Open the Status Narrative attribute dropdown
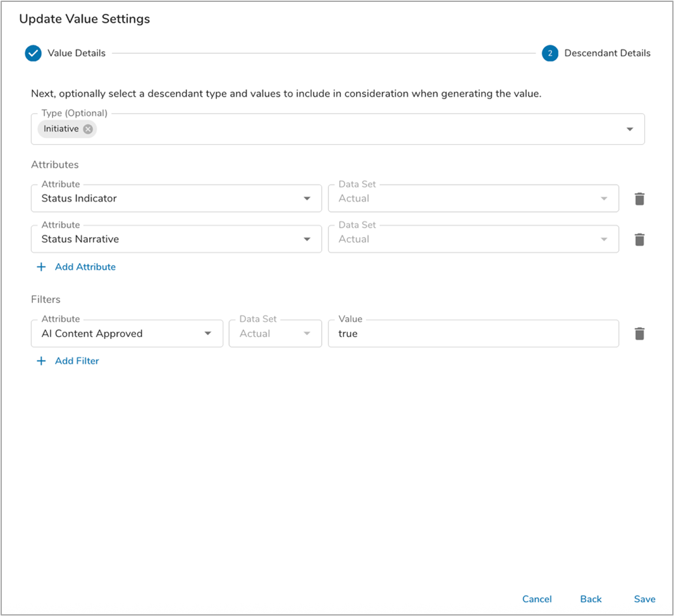Image resolution: width=674 pixels, height=616 pixels. 307,240
